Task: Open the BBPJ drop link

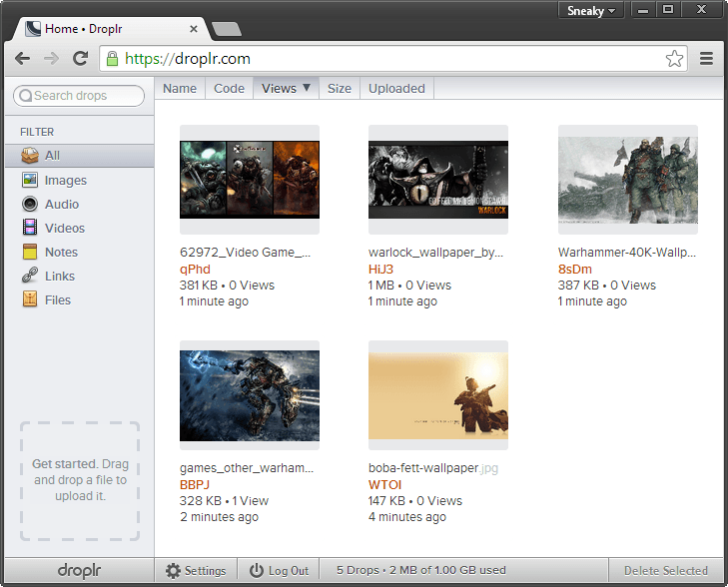Action: pos(195,484)
